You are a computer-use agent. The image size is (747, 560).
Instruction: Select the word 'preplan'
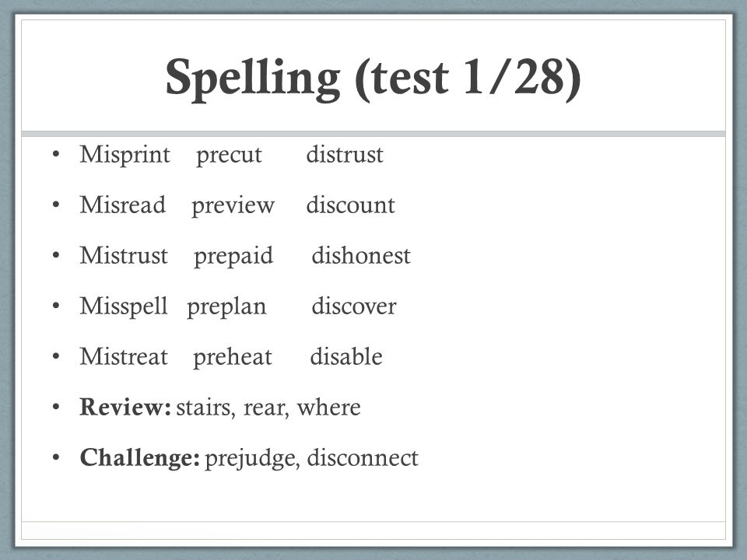226,306
